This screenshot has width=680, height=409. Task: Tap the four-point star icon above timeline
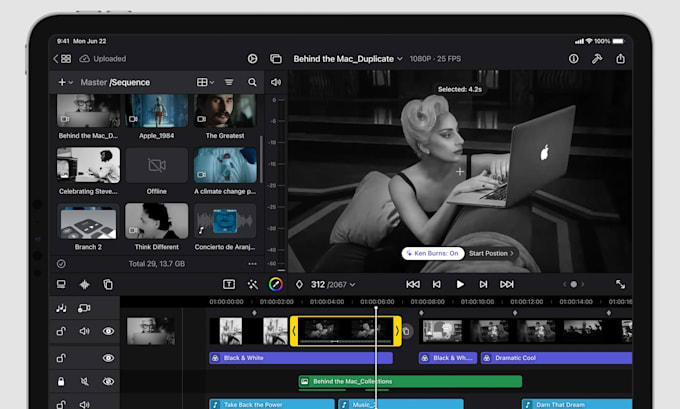point(85,285)
